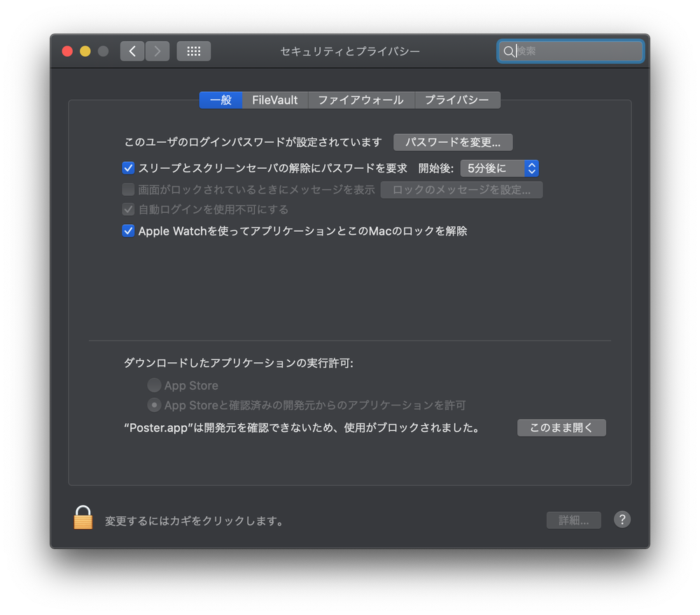Image resolution: width=700 pixels, height=615 pixels.
Task: Open help with the question mark button
Action: tap(622, 520)
